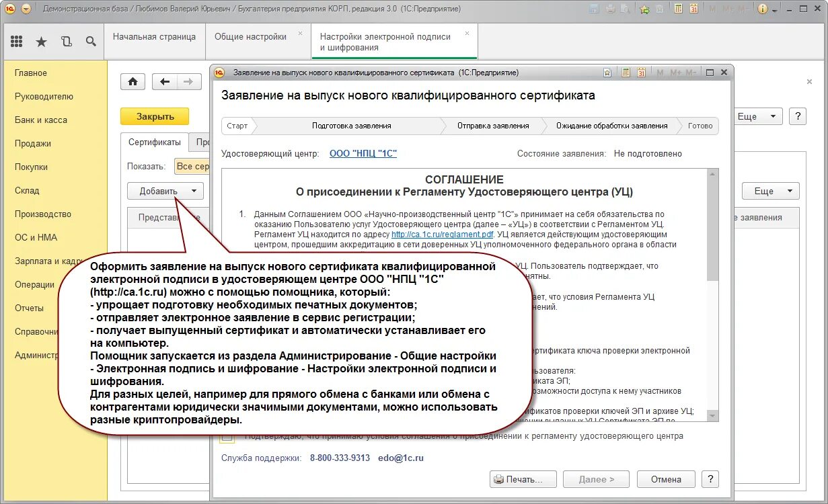This screenshot has width=828, height=504.
Task: Open search magnifier icon in tools panel
Action: point(91,42)
